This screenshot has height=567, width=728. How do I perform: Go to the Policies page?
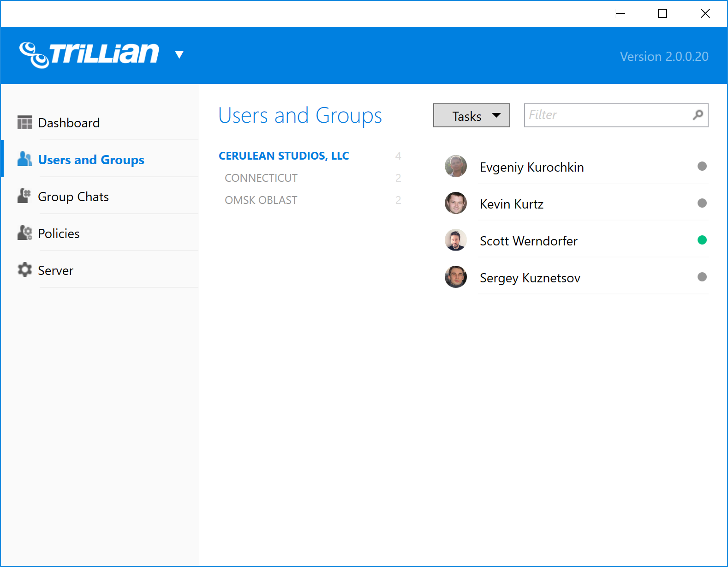59,234
